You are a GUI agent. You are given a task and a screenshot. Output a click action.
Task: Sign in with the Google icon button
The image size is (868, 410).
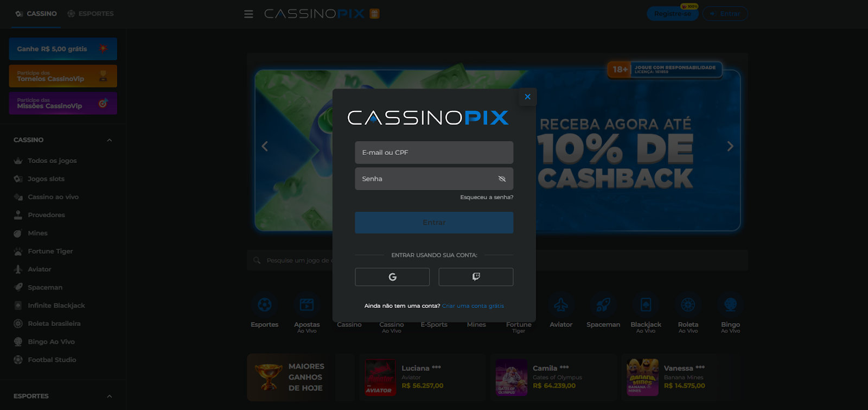click(392, 277)
